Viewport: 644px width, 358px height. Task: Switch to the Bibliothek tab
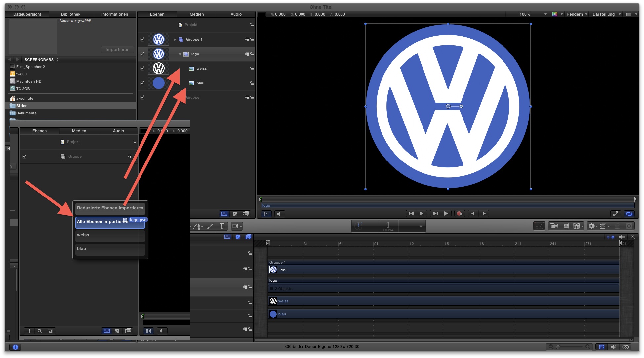(71, 14)
